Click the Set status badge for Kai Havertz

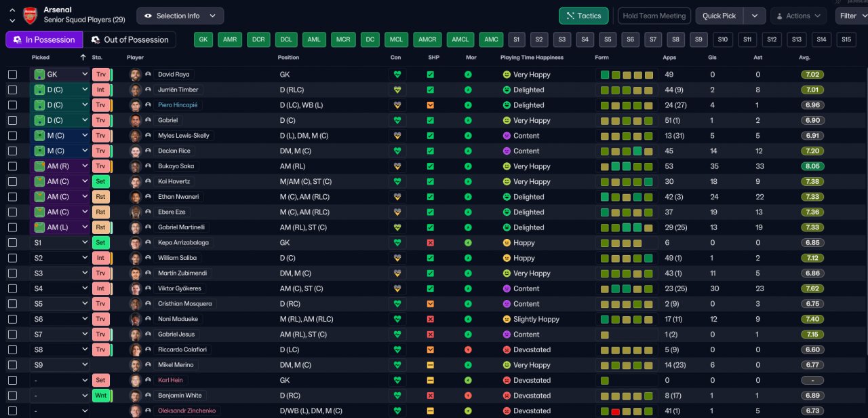click(x=100, y=181)
